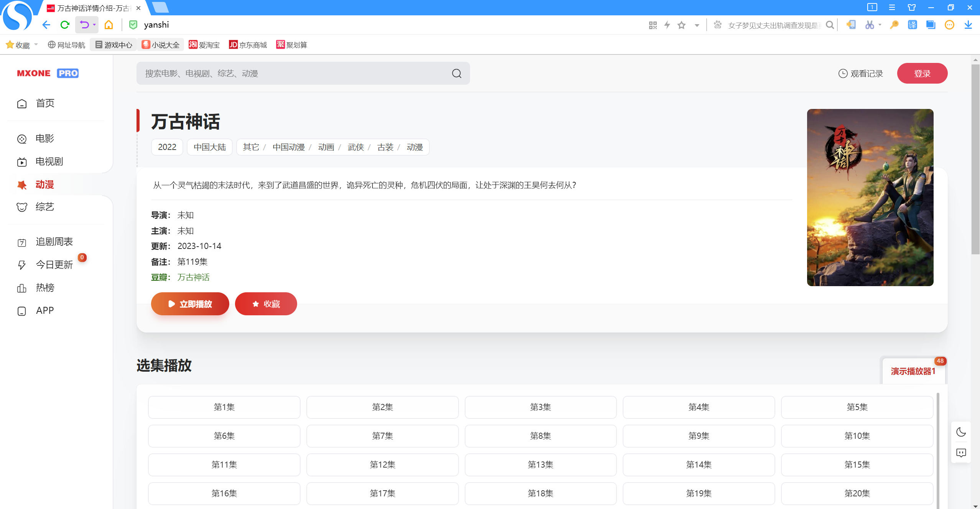
Task: Click the QR code icon in address bar
Action: (653, 25)
